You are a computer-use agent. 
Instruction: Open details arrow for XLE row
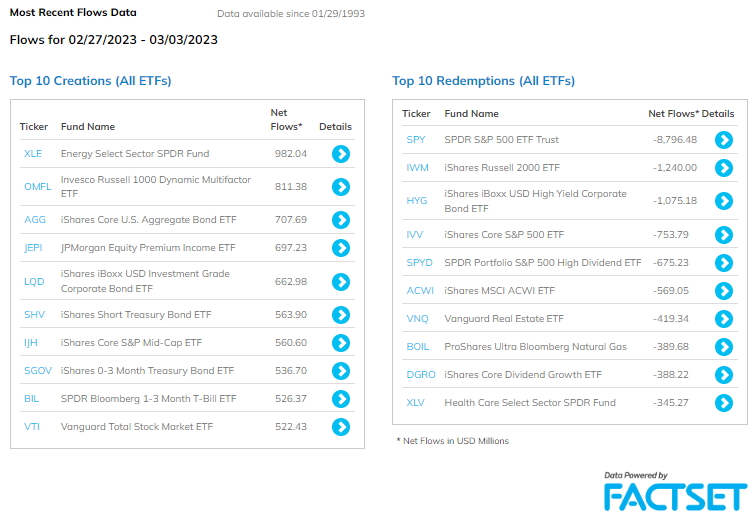tap(341, 154)
